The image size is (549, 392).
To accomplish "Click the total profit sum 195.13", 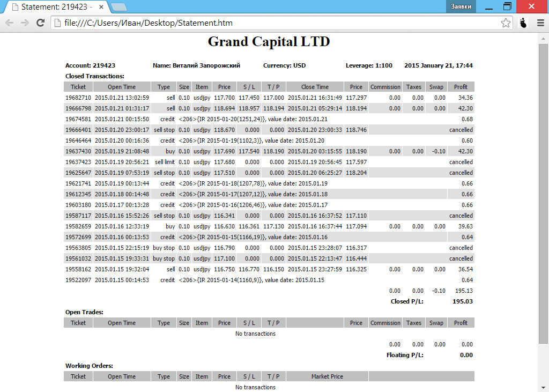I will click(464, 291).
